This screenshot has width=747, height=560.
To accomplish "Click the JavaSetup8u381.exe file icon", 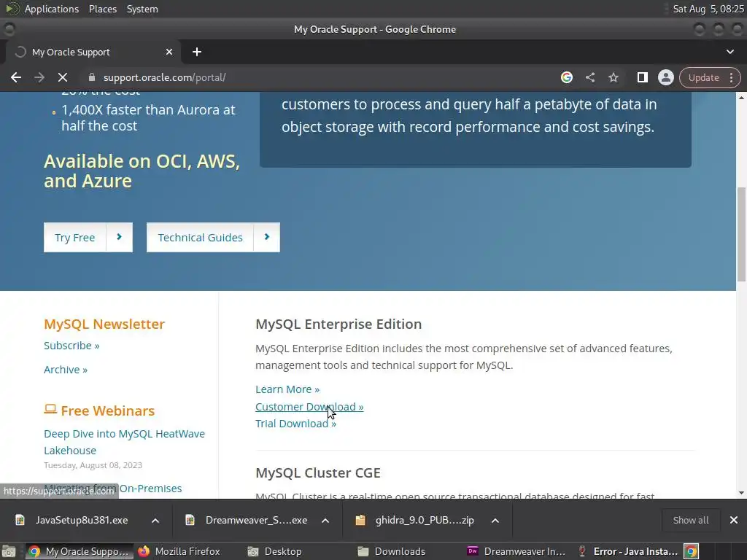I will click(20, 521).
